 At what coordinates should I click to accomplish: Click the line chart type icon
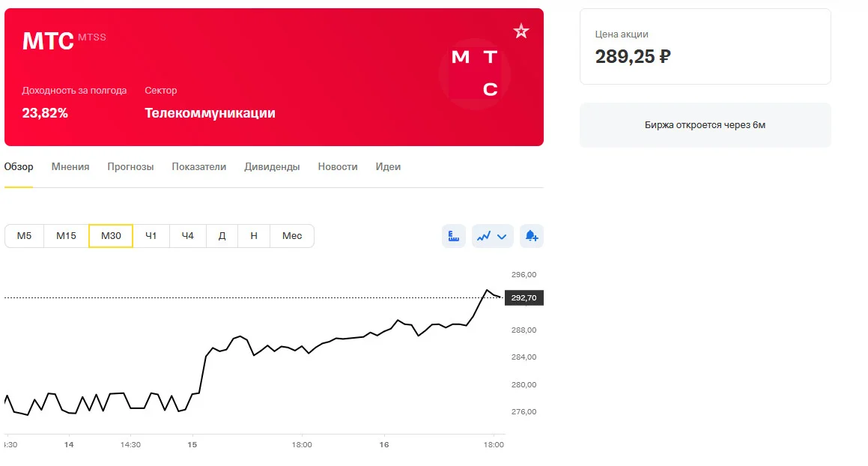pyautogui.click(x=484, y=236)
